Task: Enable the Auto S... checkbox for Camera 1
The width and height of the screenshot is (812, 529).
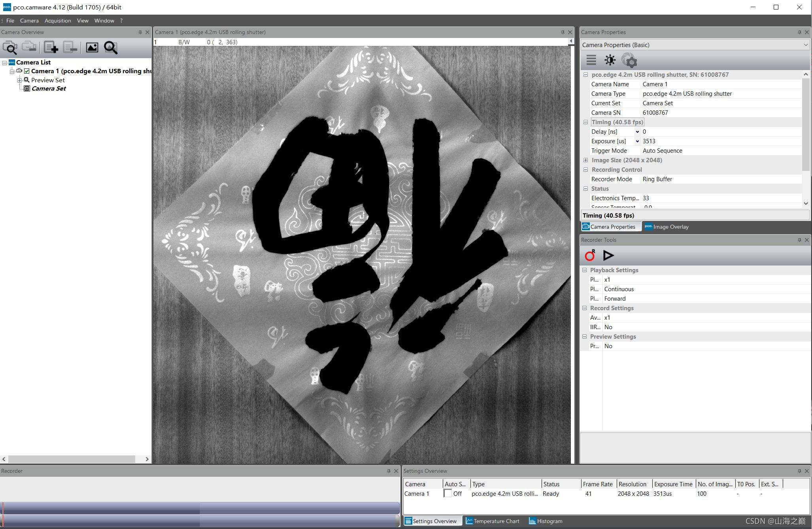Action: [x=448, y=493]
